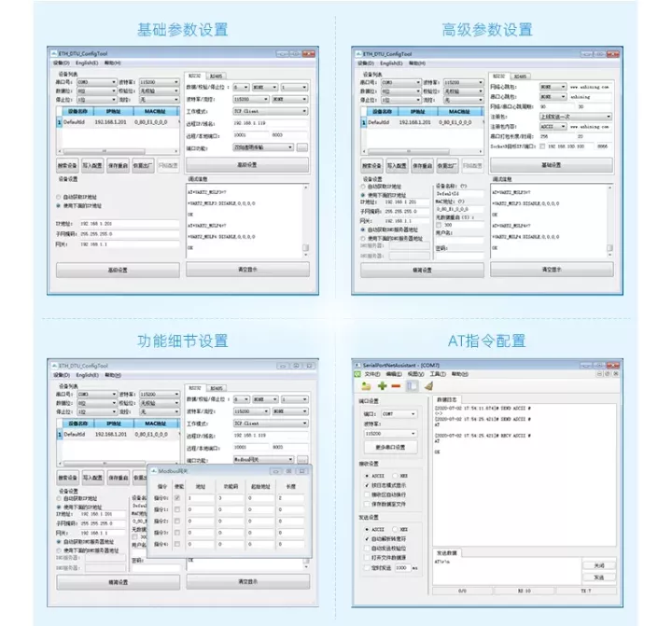This screenshot has height=626, width=672.
Task: Click 指令0 地址 field in Modbus网关 dialog
Action: pyautogui.click(x=200, y=498)
